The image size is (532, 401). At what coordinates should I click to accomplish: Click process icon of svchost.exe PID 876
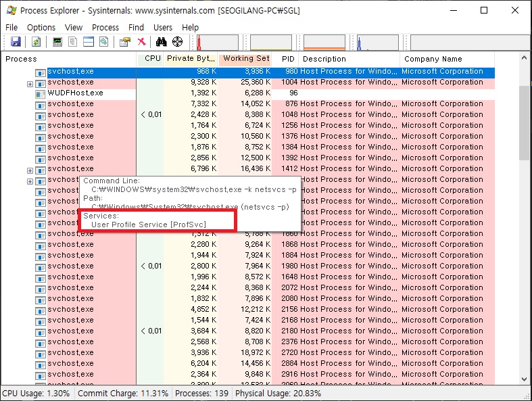tap(41, 105)
